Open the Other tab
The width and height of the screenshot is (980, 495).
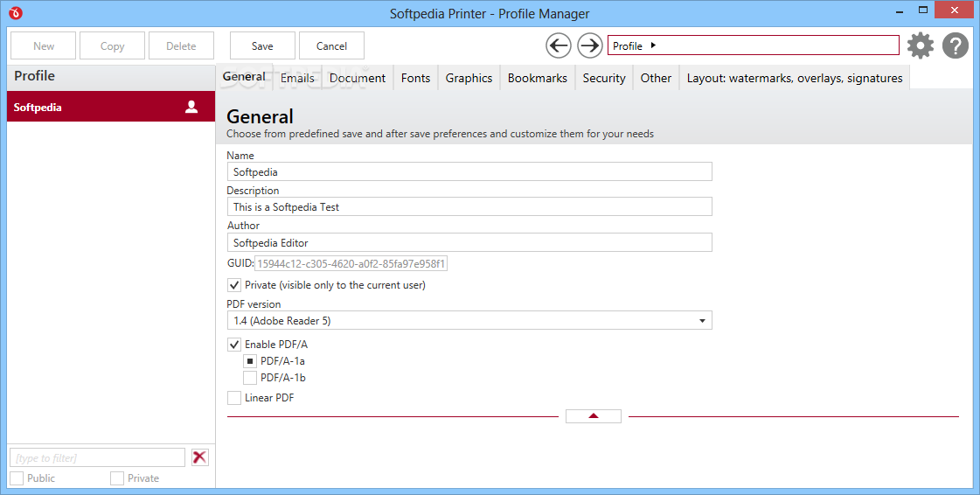coord(656,78)
